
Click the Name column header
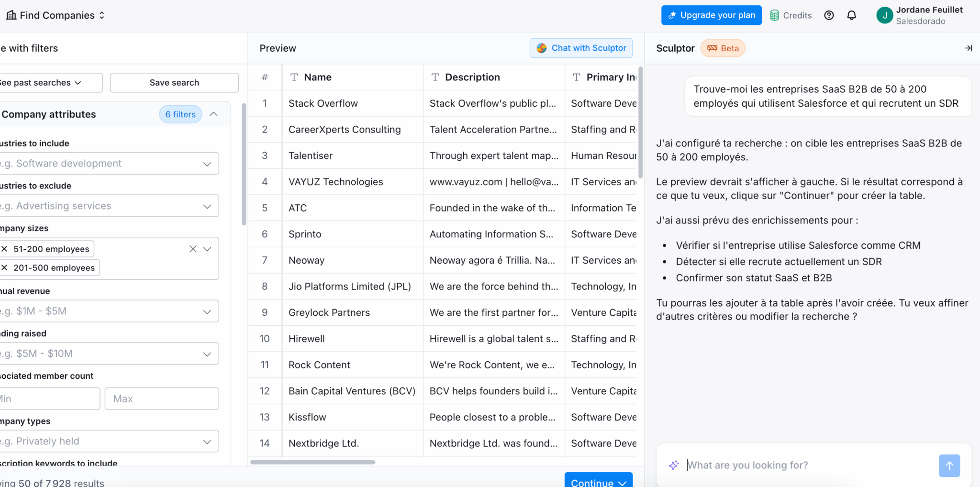tap(353, 77)
